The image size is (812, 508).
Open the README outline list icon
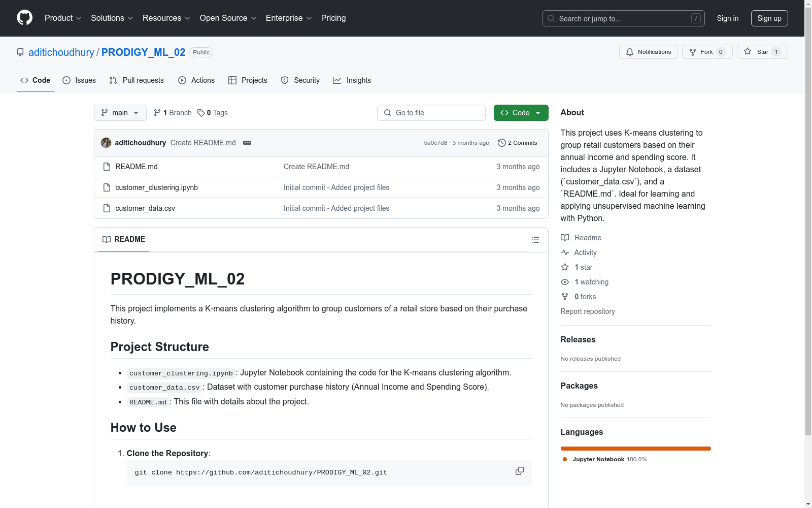535,240
